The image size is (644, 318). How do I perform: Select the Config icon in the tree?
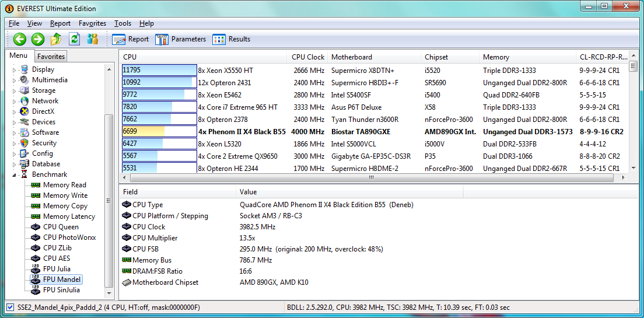pos(24,153)
